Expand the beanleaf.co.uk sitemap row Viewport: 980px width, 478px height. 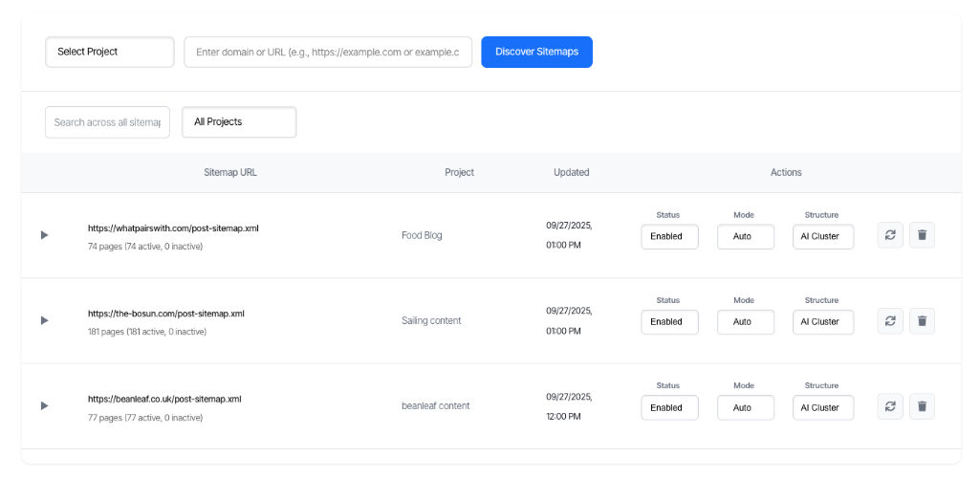44,406
